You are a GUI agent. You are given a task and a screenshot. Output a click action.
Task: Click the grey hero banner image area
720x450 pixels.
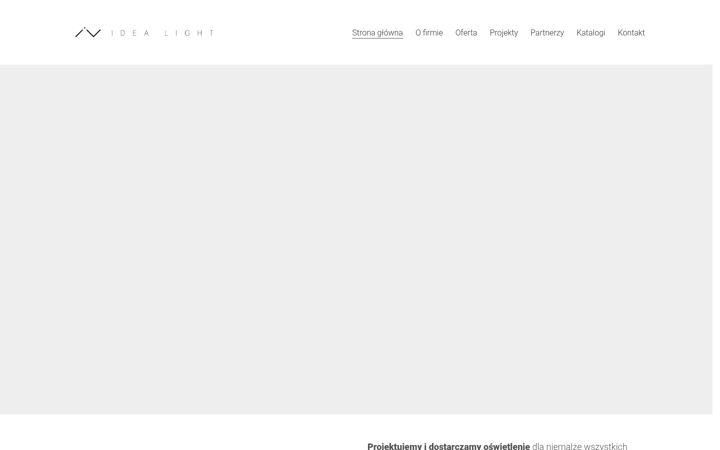click(x=356, y=239)
